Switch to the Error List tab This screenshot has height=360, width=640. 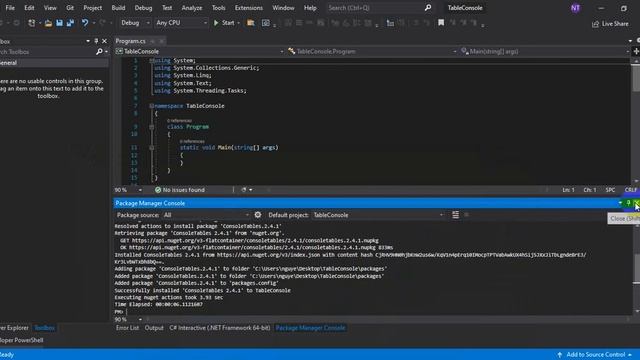click(127, 328)
